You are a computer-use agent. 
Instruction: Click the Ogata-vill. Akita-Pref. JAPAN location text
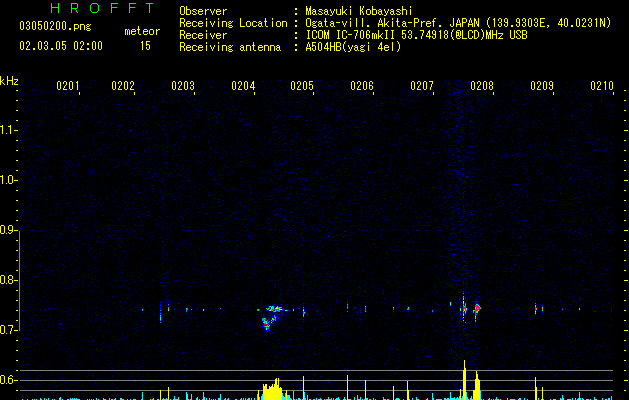pos(458,23)
